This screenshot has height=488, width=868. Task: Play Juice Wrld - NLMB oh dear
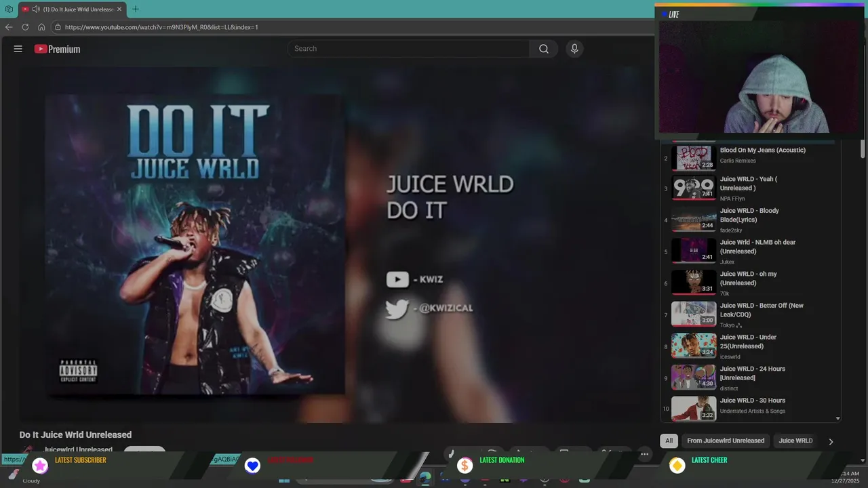(757, 247)
